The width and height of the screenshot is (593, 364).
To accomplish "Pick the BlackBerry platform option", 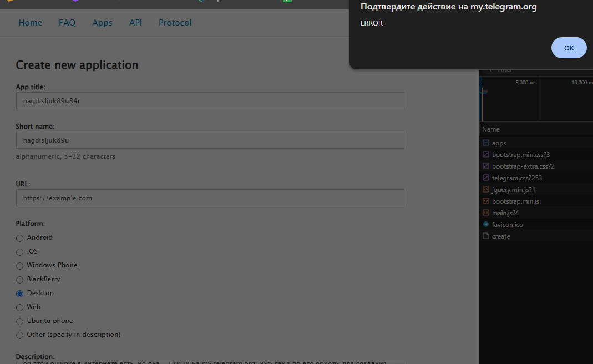I will [19, 280].
